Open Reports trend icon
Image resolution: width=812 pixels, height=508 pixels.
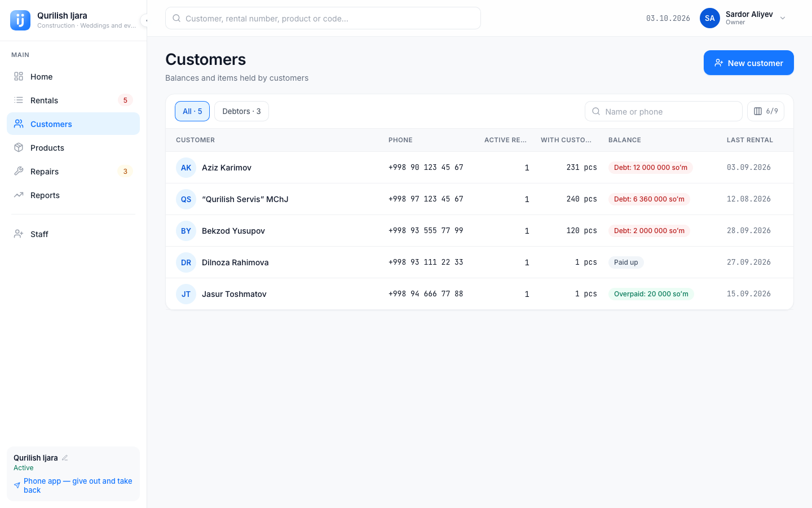(x=19, y=195)
